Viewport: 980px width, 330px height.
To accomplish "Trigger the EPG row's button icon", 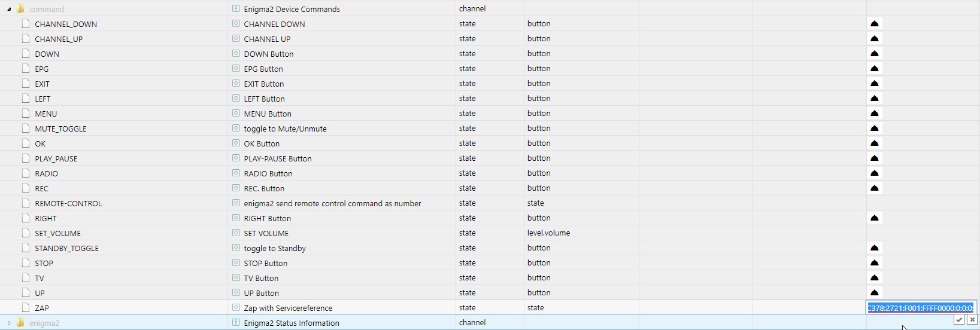I will [x=874, y=68].
